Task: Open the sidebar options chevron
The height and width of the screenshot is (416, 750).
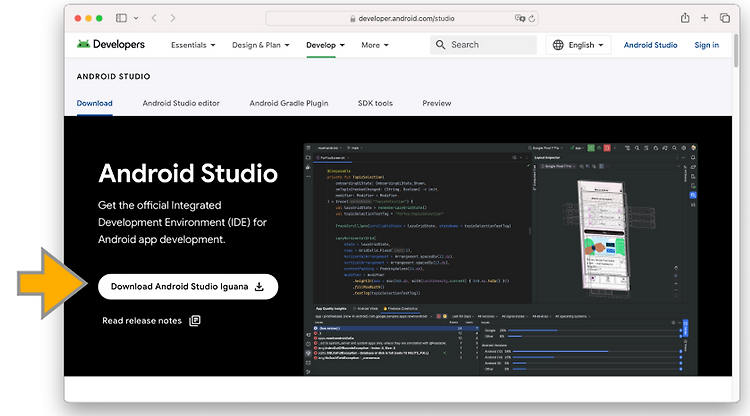Action: (136, 18)
